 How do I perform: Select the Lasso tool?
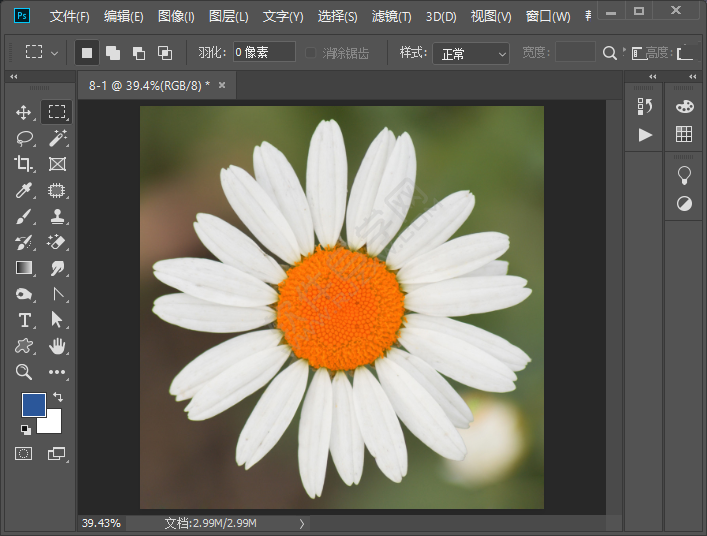pyautogui.click(x=24, y=138)
